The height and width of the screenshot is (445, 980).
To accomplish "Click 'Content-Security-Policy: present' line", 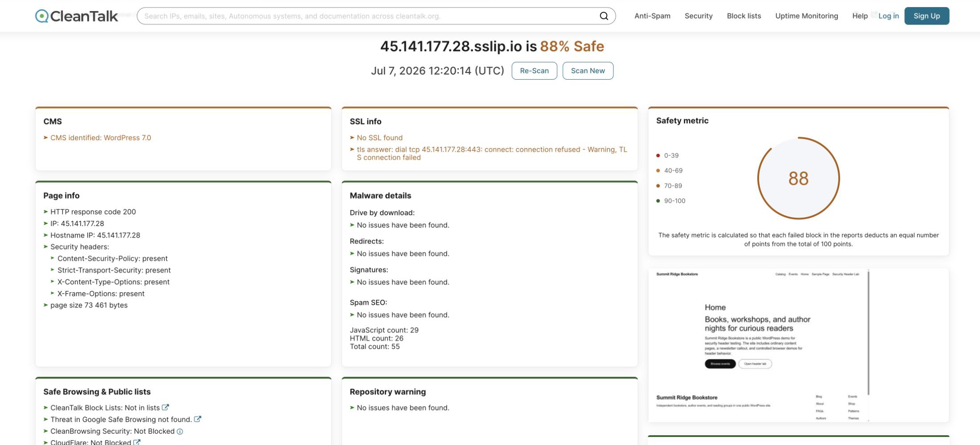I will (112, 259).
